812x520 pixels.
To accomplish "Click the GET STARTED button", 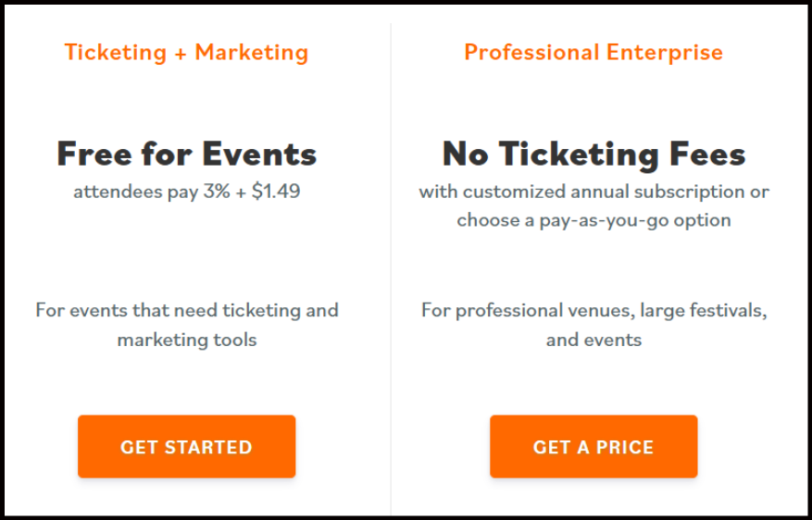I will (x=186, y=447).
